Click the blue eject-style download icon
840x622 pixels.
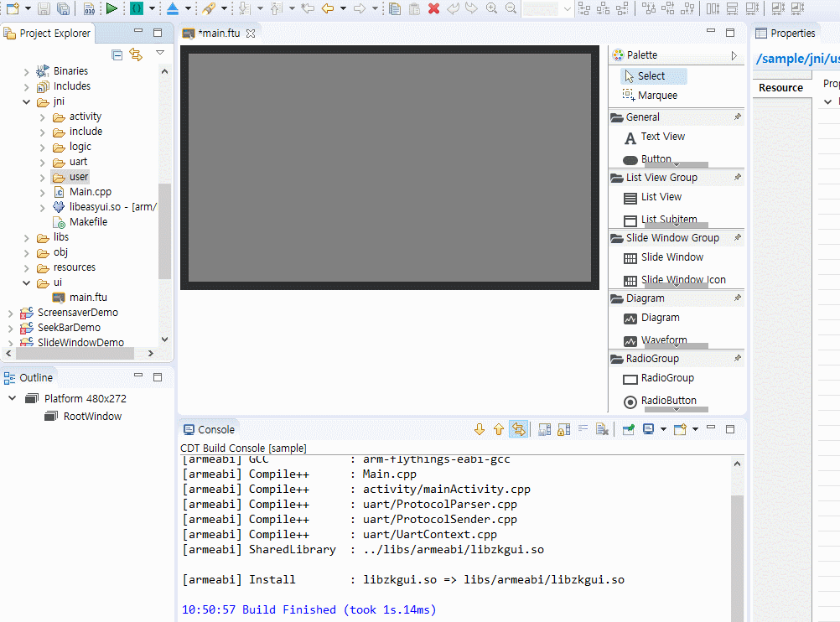coord(173,8)
